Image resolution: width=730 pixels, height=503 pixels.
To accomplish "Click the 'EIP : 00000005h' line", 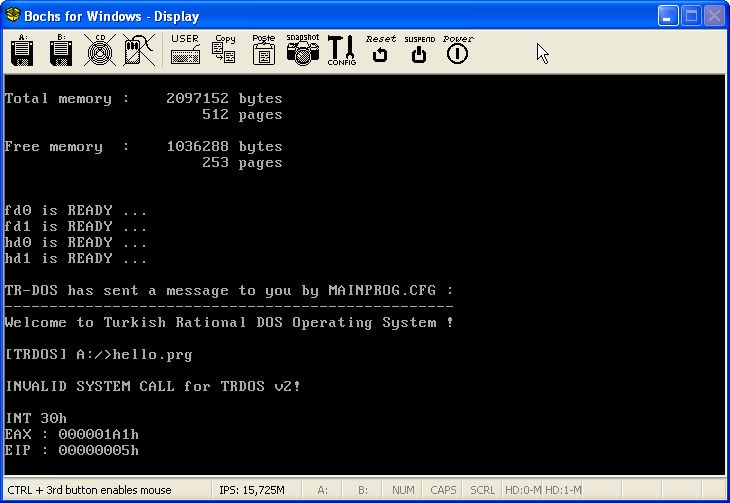I will 72,450.
